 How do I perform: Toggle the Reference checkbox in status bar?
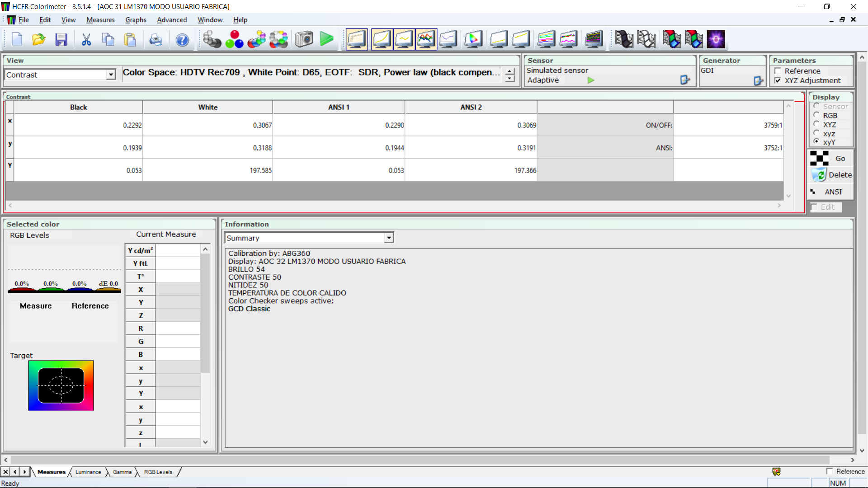pyautogui.click(x=830, y=471)
